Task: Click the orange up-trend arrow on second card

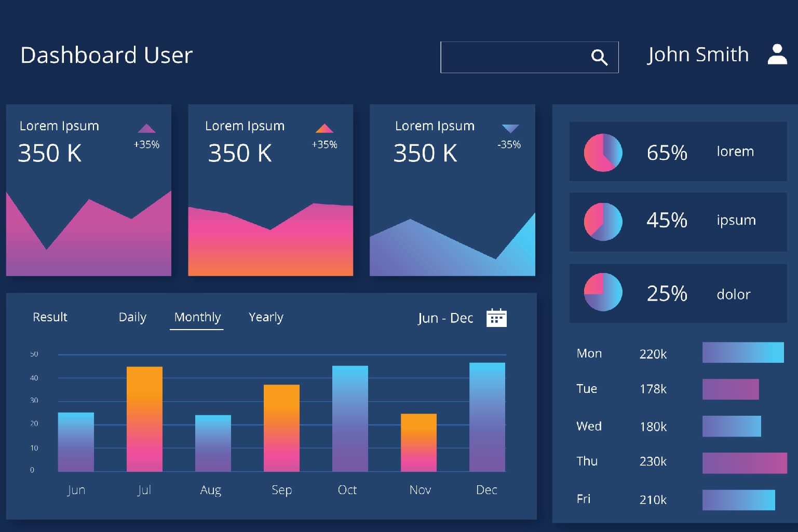Action: pyautogui.click(x=326, y=128)
